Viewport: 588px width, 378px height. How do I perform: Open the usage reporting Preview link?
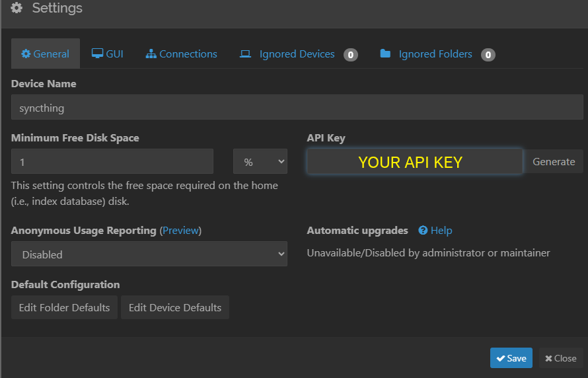point(180,230)
